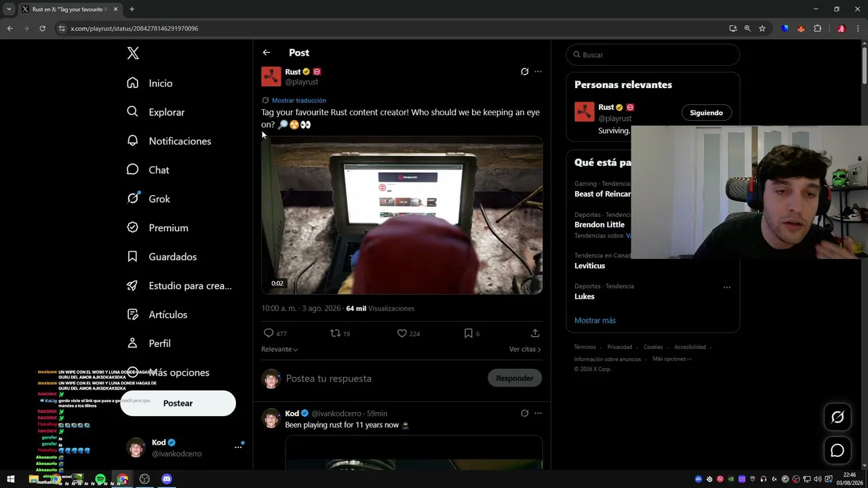Open more options on Kod's reply

(x=538, y=413)
